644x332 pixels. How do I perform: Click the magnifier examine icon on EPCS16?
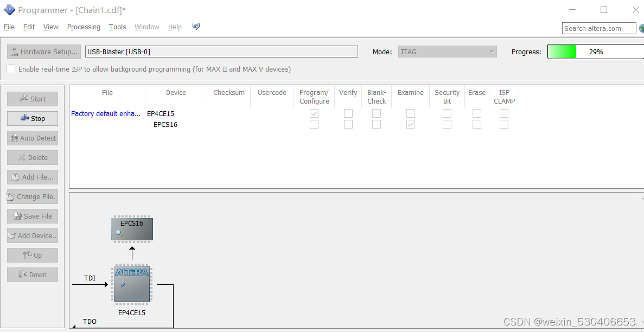(119, 234)
